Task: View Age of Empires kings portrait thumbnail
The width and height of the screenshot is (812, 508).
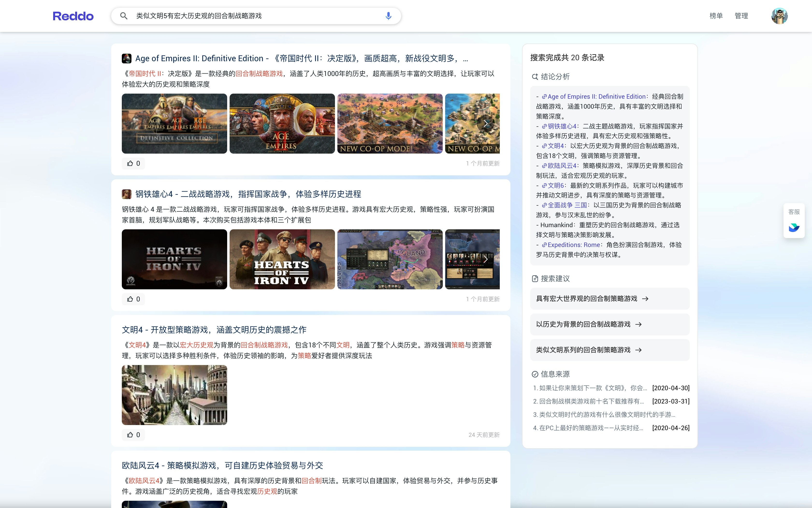Action: click(282, 124)
